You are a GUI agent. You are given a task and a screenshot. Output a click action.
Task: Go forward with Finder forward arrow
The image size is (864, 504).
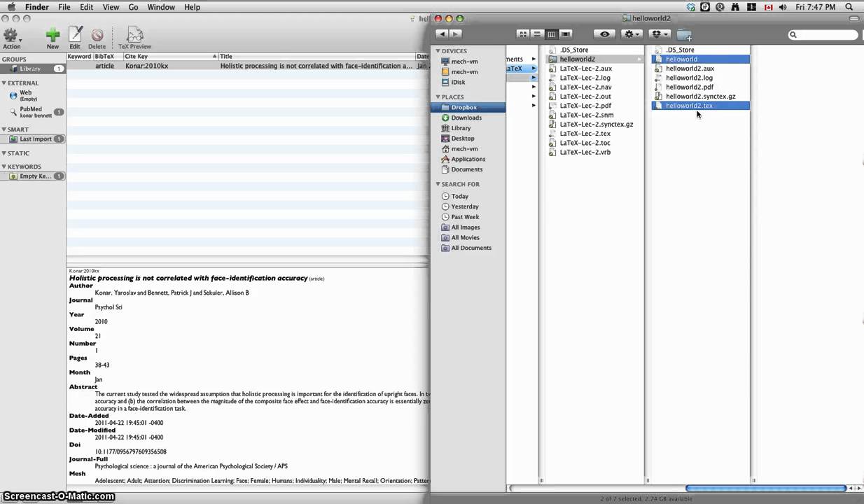click(456, 34)
